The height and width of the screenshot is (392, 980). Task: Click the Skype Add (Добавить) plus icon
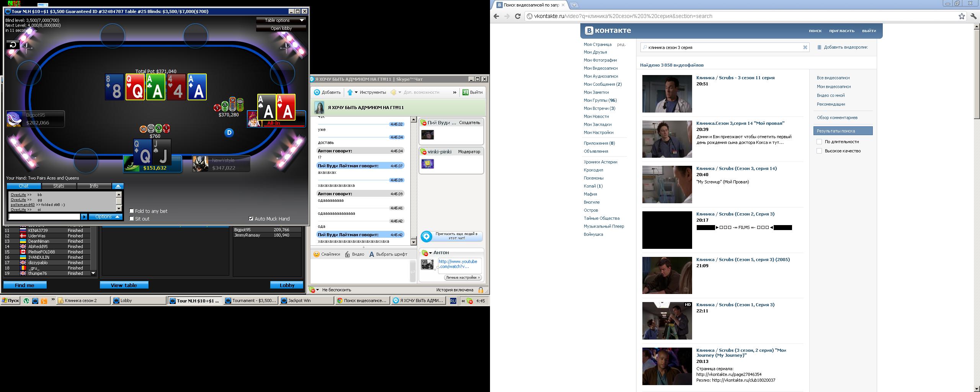[x=317, y=92]
